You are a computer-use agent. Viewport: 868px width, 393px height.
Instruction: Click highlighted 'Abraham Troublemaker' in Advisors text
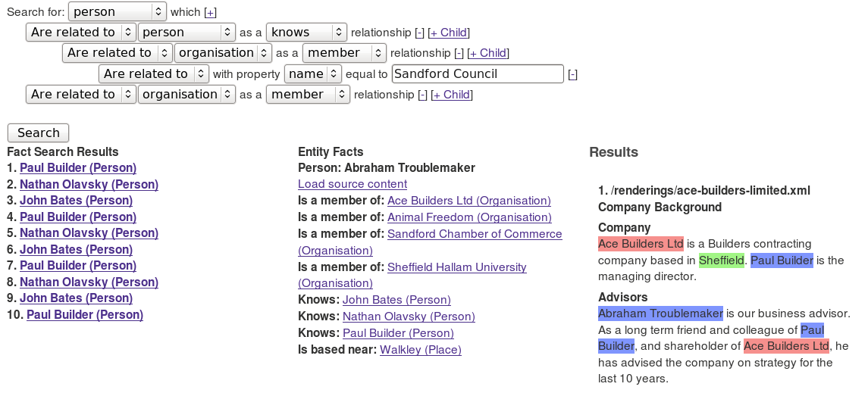tap(660, 313)
